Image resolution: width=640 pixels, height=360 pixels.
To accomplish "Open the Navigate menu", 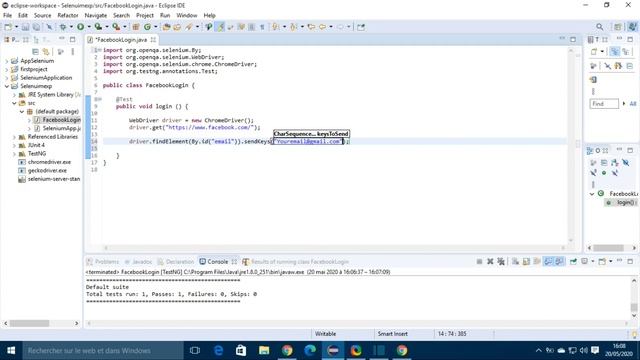I will click(96, 16).
